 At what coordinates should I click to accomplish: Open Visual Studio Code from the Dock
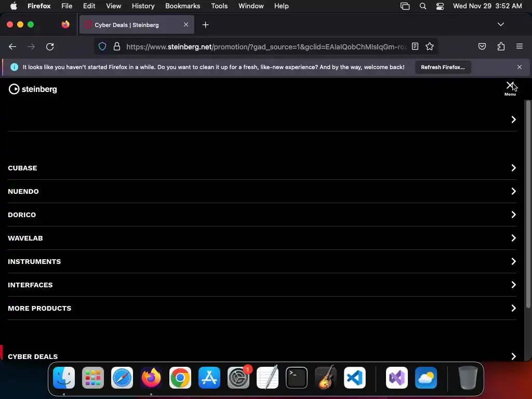tap(355, 378)
